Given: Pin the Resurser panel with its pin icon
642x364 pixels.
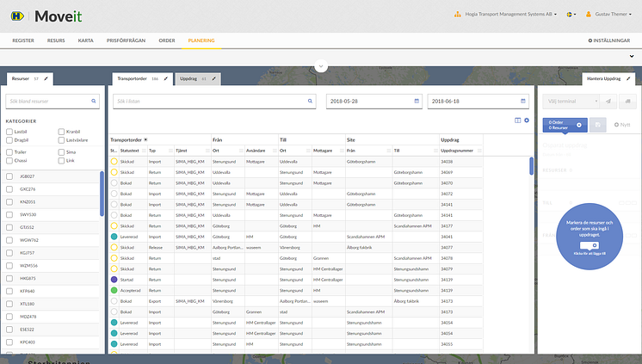Looking at the screenshot, I should point(46,78).
